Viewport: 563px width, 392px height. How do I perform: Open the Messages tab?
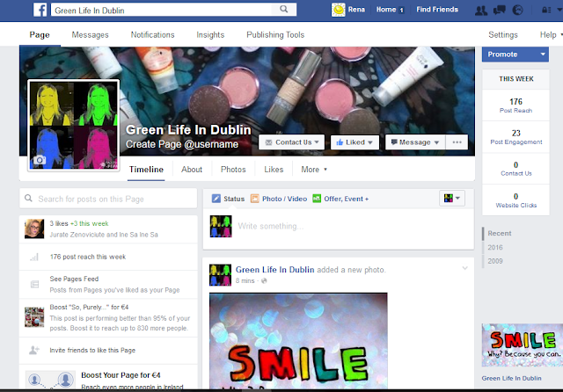click(x=90, y=35)
